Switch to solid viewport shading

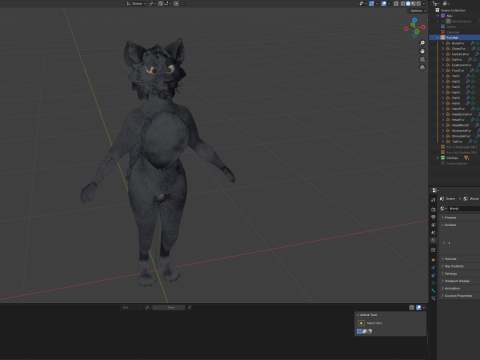[x=408, y=3]
